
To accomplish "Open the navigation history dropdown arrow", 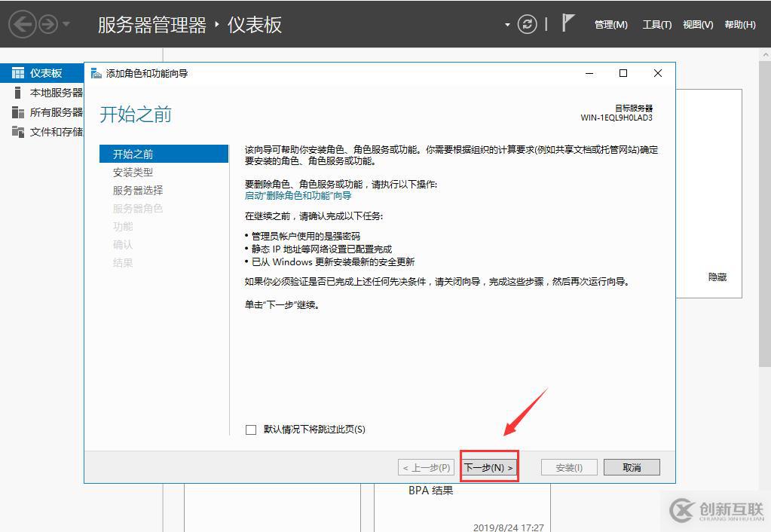I will coord(66,24).
